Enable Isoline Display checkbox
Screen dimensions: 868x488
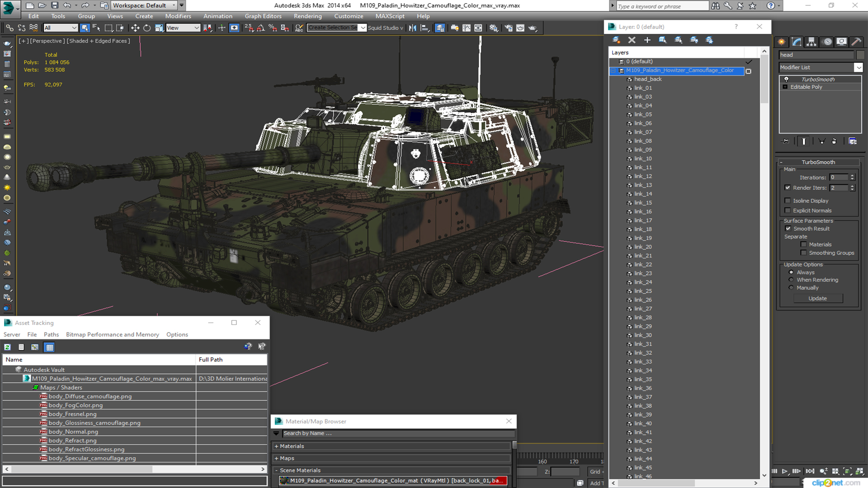coord(788,201)
